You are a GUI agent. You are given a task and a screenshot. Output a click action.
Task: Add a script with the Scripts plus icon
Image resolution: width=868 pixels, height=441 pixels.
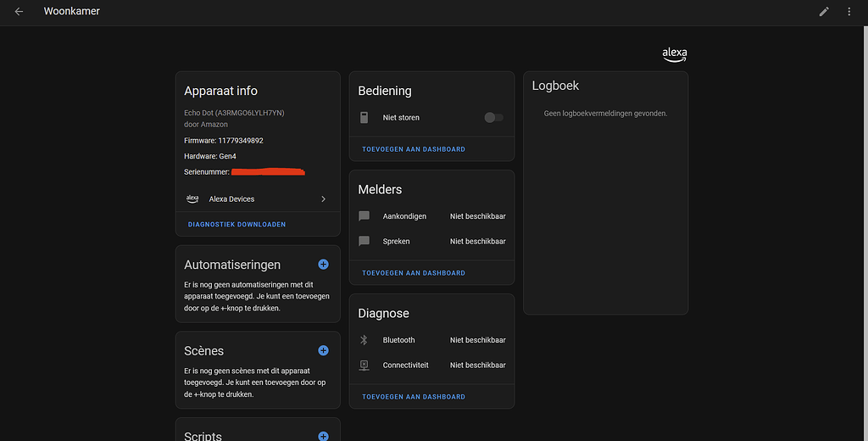(x=323, y=436)
